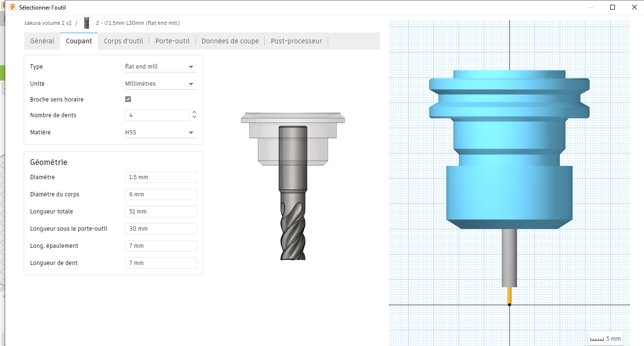644x346 pixels.
Task: Click the Long. épaulement label
Action: click(x=54, y=246)
